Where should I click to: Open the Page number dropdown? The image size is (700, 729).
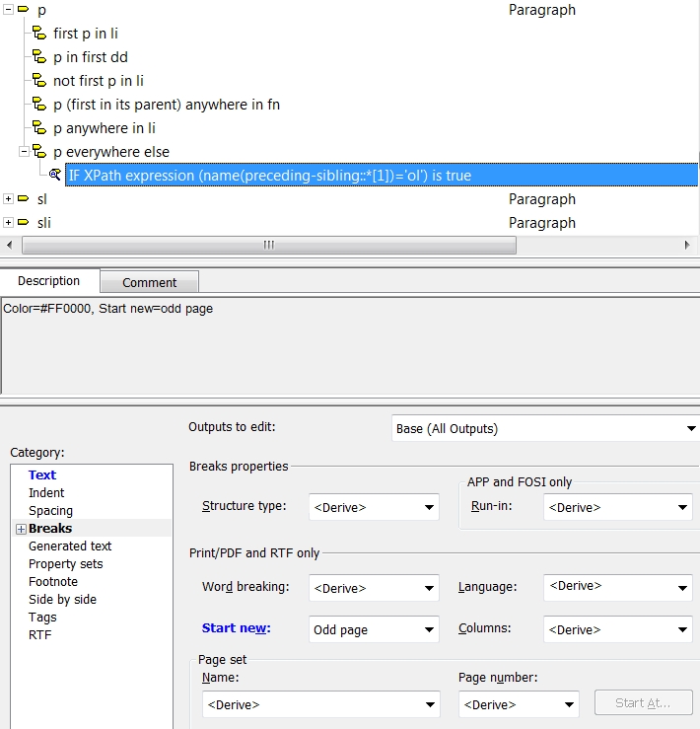click(519, 704)
